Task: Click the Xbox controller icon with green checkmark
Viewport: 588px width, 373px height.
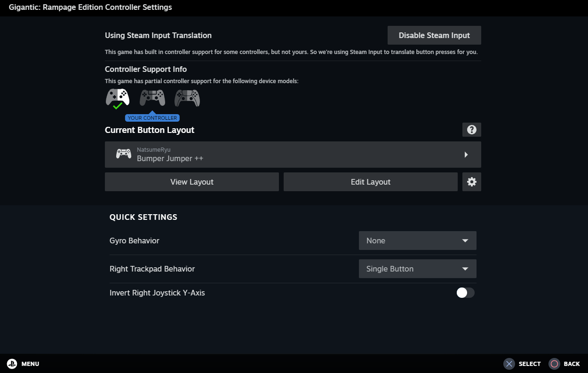Action: point(118,98)
